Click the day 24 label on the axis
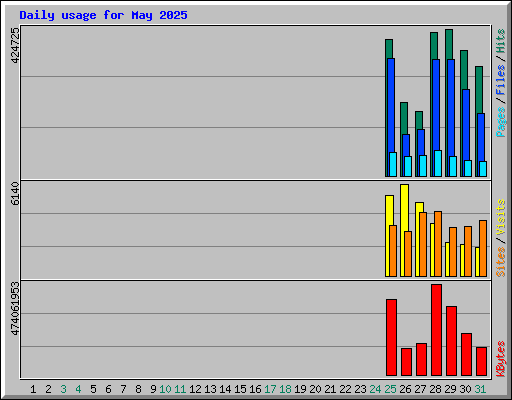 tap(375, 389)
